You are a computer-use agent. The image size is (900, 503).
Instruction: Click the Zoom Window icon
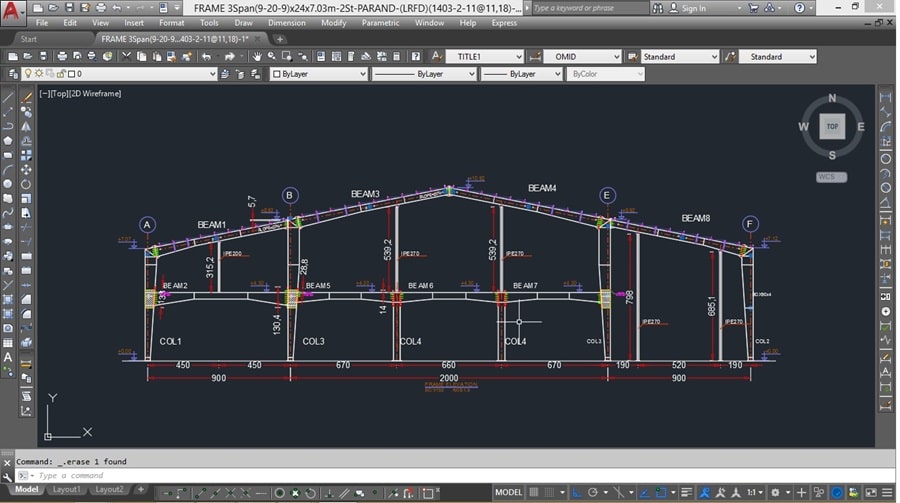pos(286,56)
